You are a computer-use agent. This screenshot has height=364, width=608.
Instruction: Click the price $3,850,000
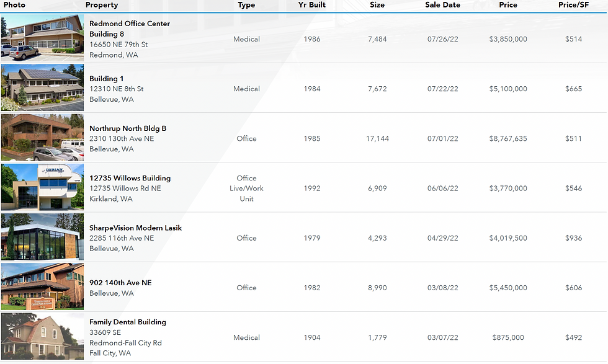click(508, 39)
